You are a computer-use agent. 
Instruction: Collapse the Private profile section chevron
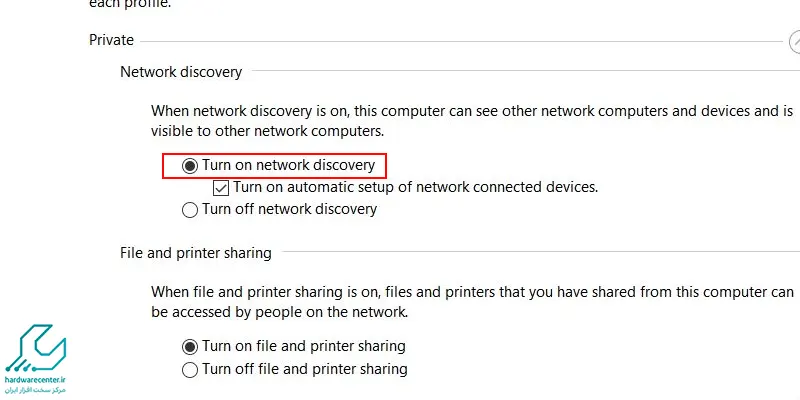coord(794,41)
